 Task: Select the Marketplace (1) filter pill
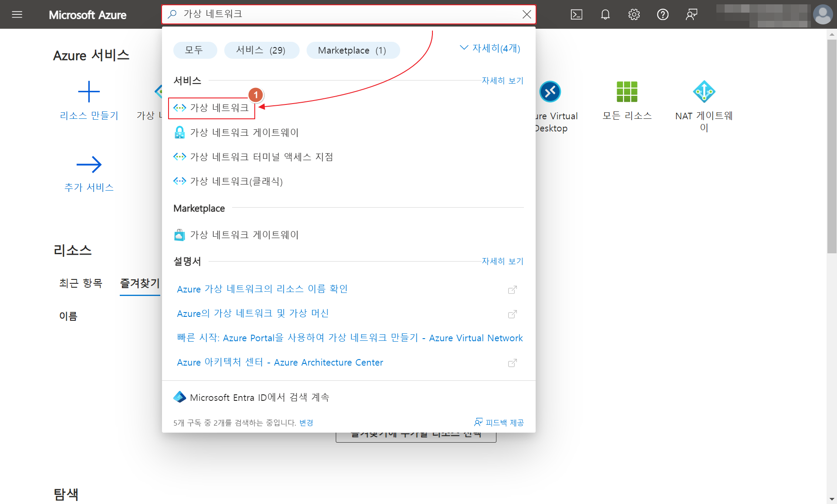point(353,50)
